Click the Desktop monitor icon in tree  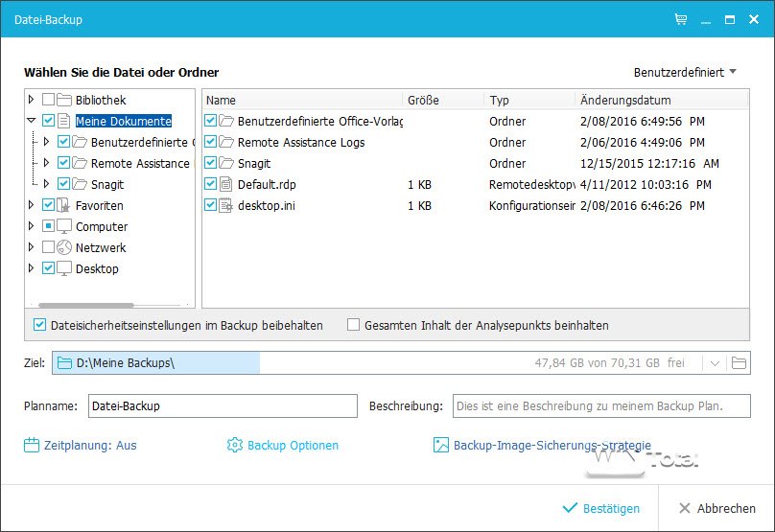[x=64, y=268]
